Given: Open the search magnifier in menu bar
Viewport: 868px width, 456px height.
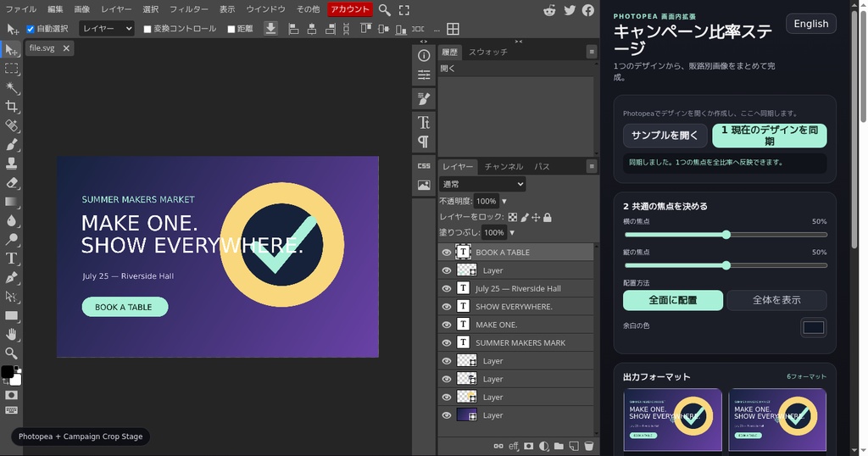Looking at the screenshot, I should (384, 10).
